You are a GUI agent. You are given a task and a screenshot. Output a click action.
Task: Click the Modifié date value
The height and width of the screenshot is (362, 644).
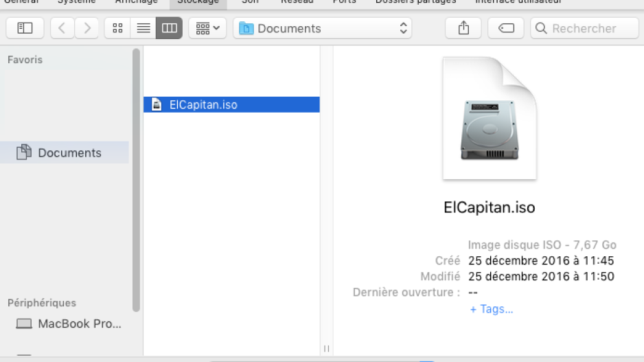541,276
